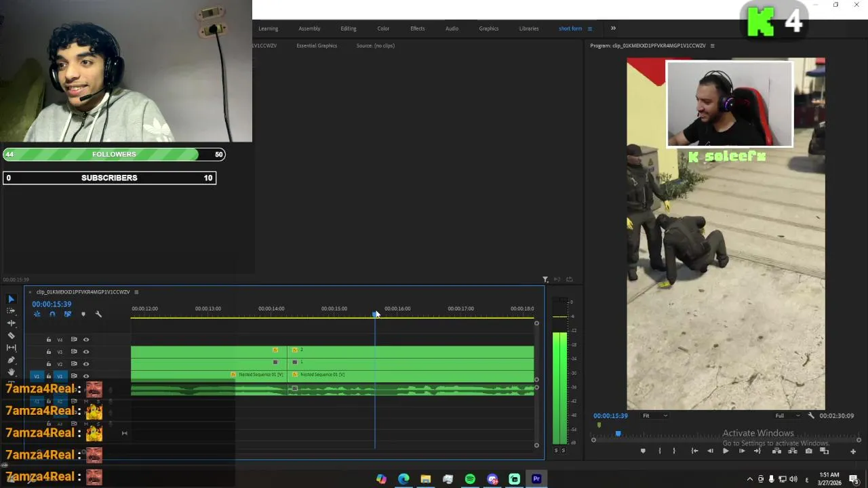
Task: Click the timeline playhead handle
Action: pos(375,314)
